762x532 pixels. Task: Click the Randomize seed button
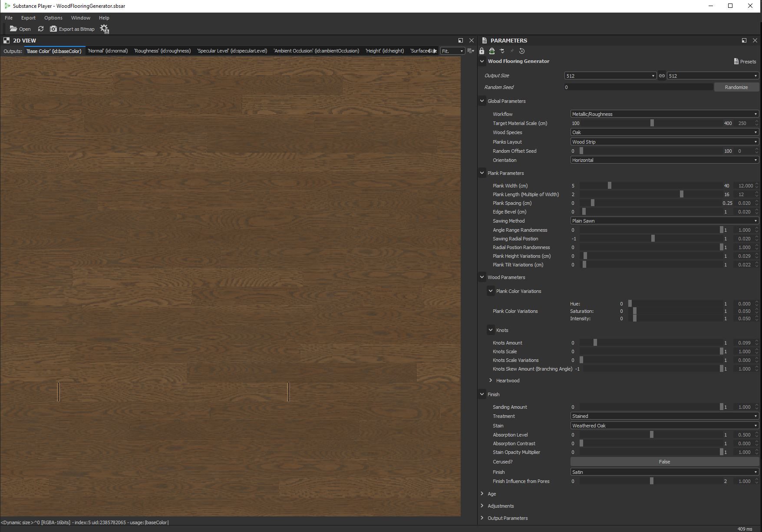tap(736, 87)
